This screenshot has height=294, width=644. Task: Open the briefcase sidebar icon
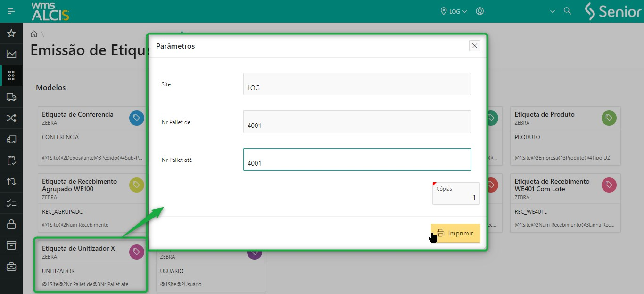(x=11, y=267)
